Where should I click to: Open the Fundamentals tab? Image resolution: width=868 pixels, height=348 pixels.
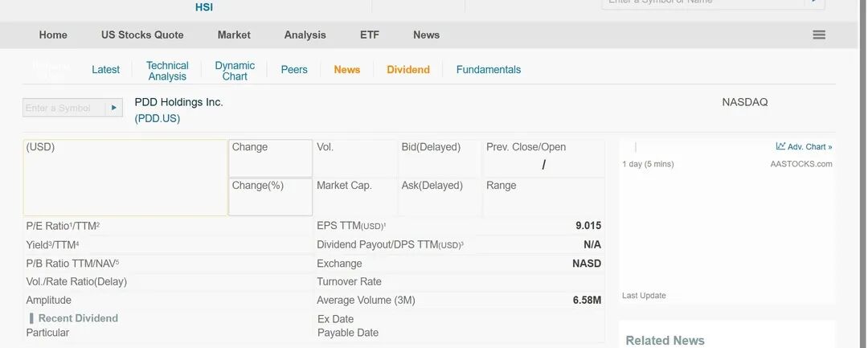click(489, 70)
